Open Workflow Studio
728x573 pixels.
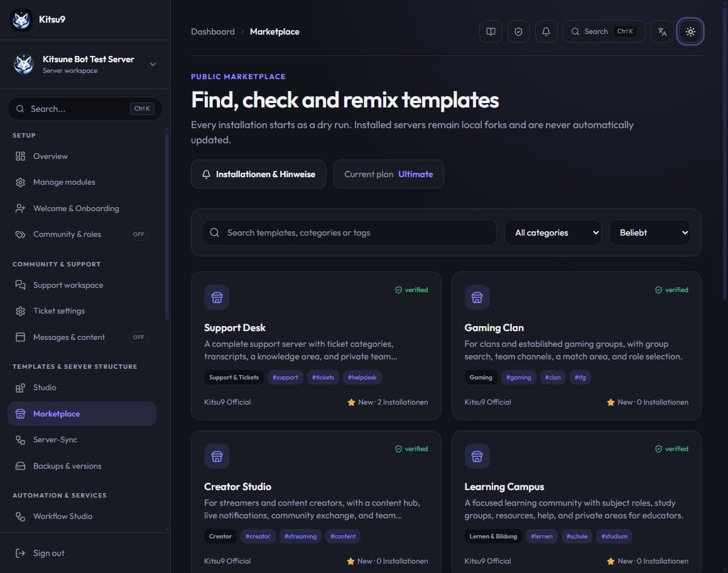(82, 516)
